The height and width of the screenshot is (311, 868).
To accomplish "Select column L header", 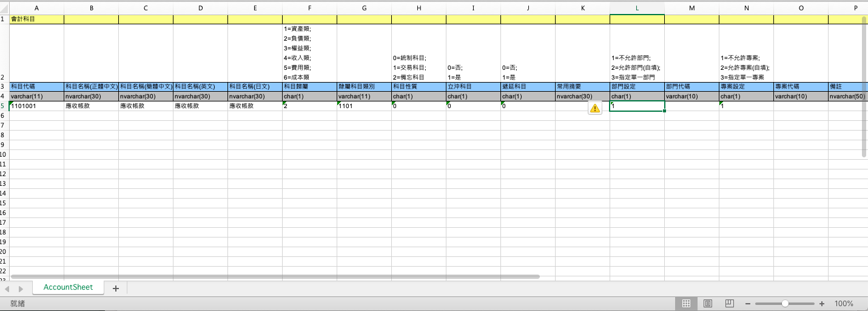I will coord(637,7).
